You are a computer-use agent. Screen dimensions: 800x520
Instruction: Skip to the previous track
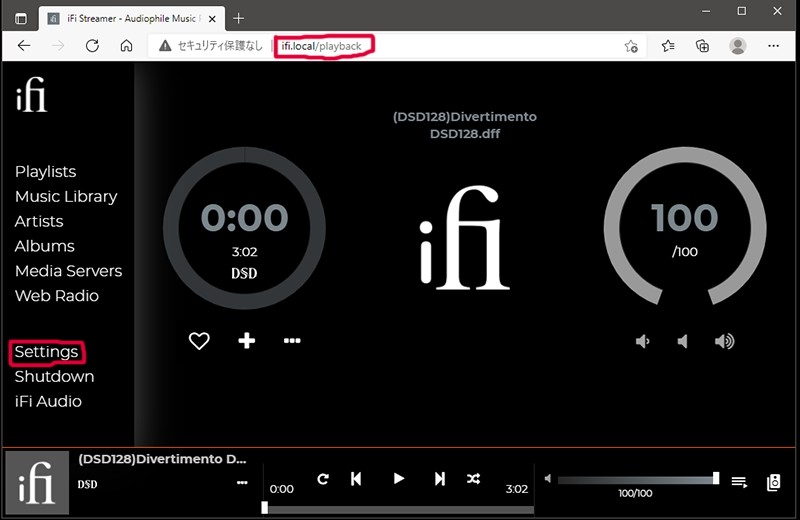click(356, 479)
